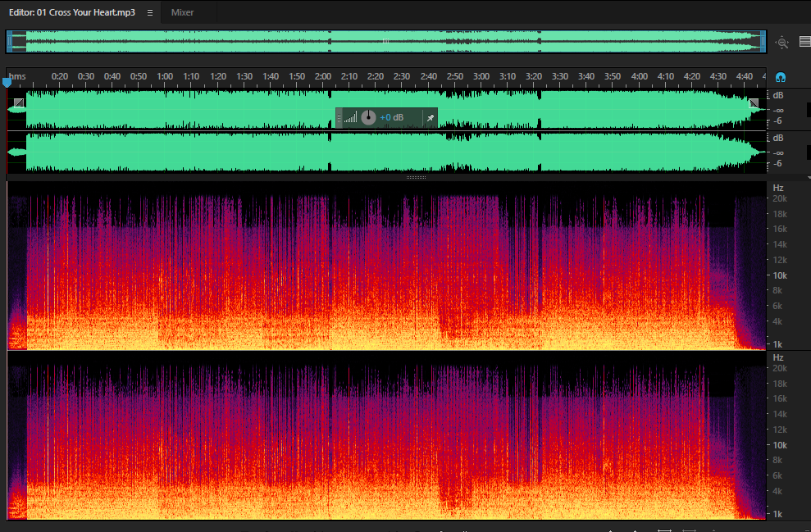
Task: Click the HUD gripper handle beside volume bars
Action: point(339,118)
